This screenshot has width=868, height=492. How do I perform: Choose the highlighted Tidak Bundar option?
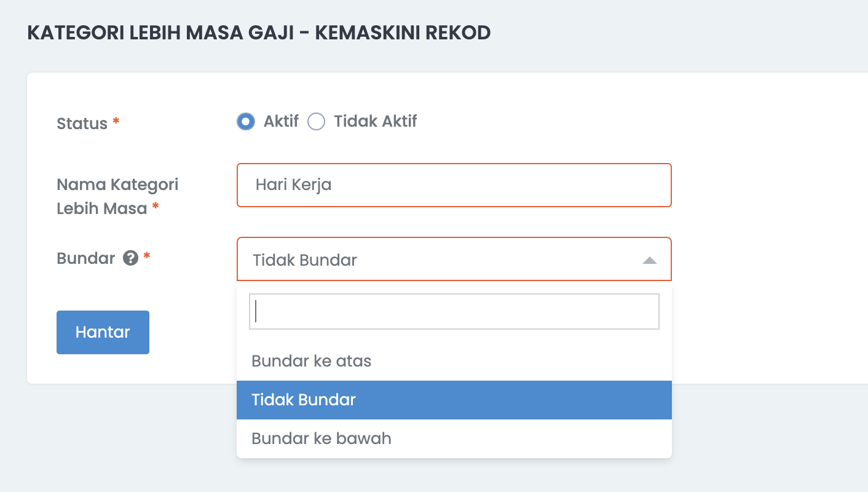(x=454, y=400)
